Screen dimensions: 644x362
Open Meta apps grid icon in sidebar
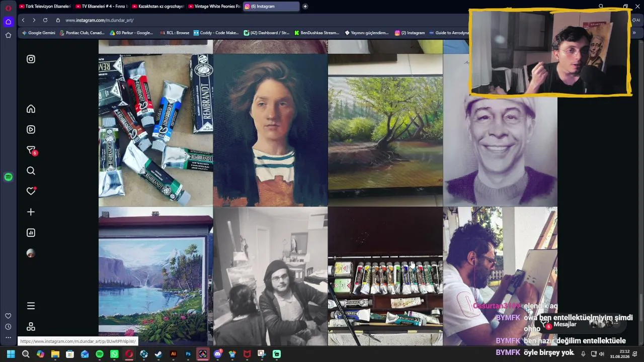point(31,327)
